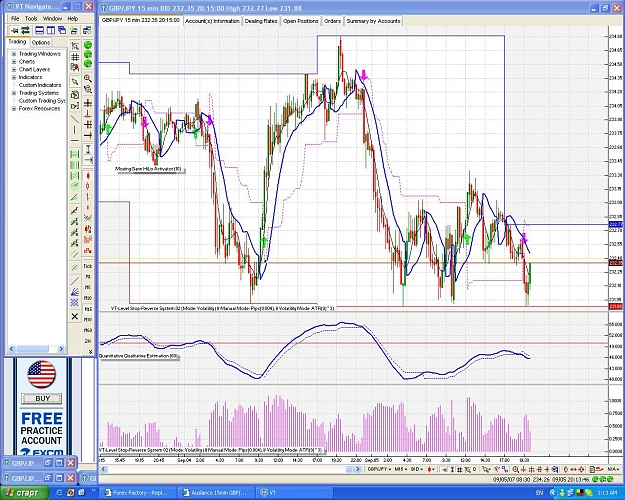625x500 pixels.
Task: Open the Window menu
Action: click(x=52, y=19)
